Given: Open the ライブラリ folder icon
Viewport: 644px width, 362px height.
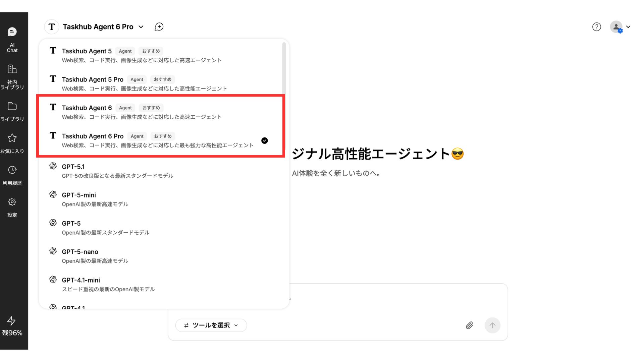Looking at the screenshot, I should coord(12,112).
